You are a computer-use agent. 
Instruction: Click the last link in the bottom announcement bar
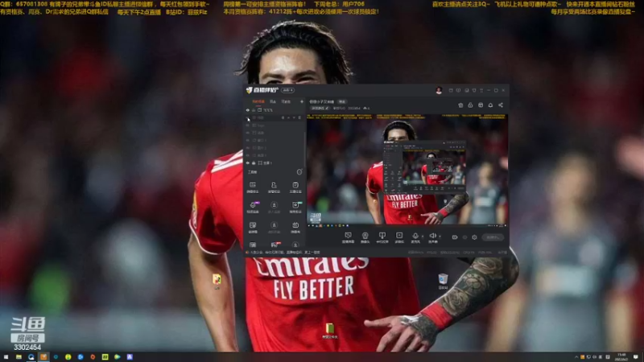pos(312,253)
